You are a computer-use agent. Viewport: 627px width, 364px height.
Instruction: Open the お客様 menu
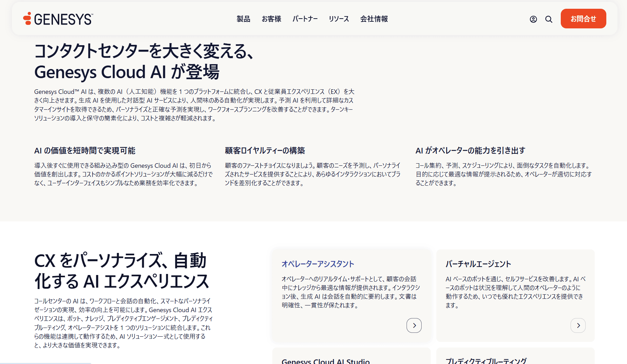271,19
